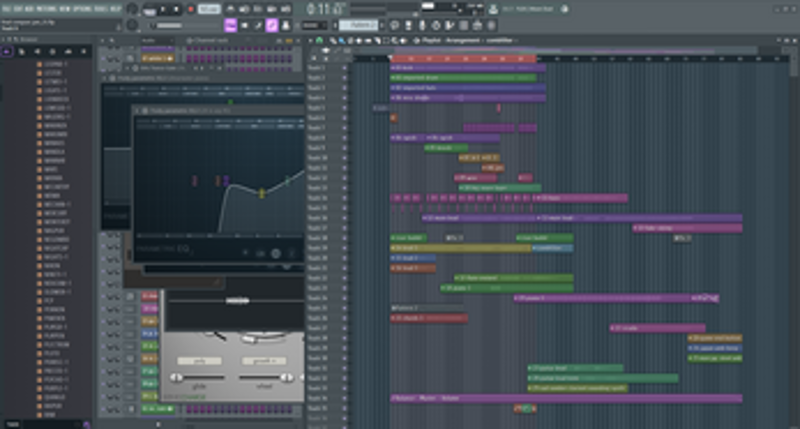Select the yellow EQ band handle
Image resolution: width=800 pixels, height=429 pixels.
pos(262,193)
